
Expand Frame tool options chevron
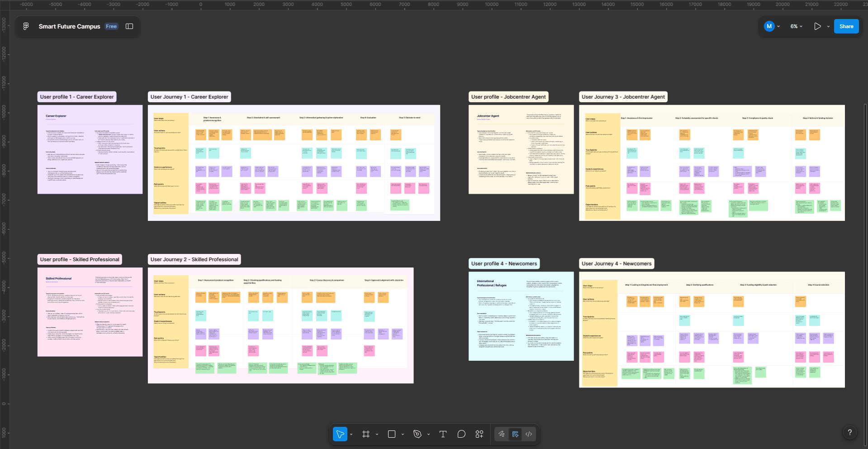click(377, 434)
